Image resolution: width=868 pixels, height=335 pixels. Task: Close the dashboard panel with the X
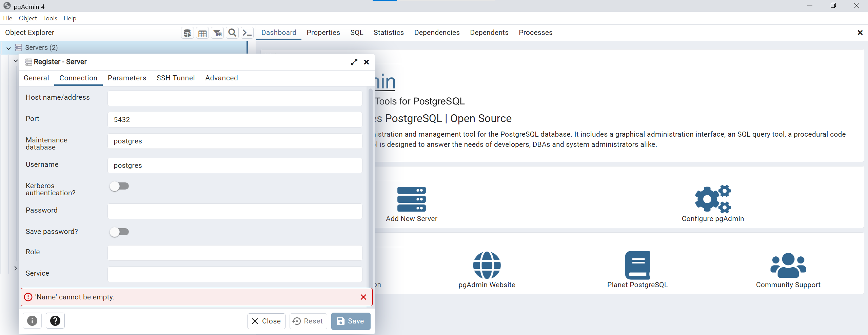860,33
